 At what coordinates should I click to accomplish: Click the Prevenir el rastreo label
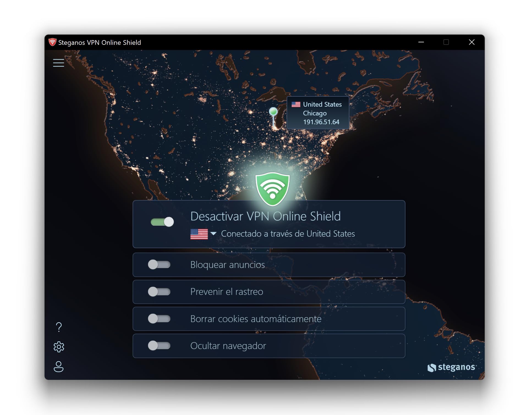tap(227, 292)
